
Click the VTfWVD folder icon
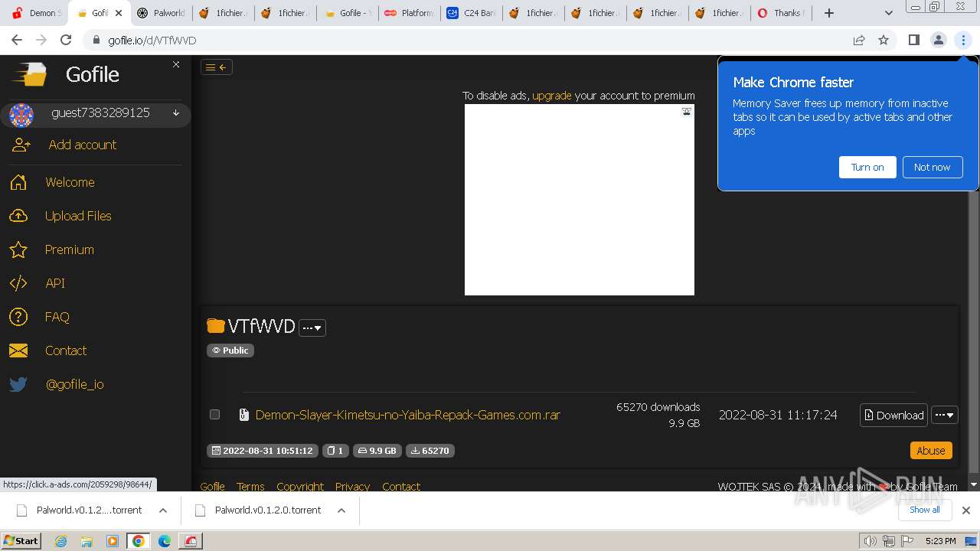[216, 326]
